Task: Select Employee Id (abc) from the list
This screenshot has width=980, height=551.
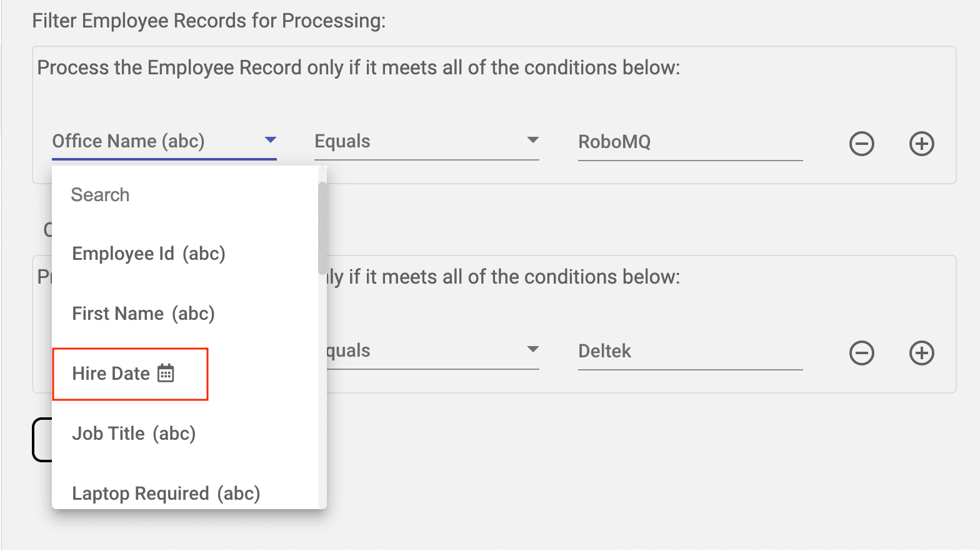Action: (x=149, y=254)
